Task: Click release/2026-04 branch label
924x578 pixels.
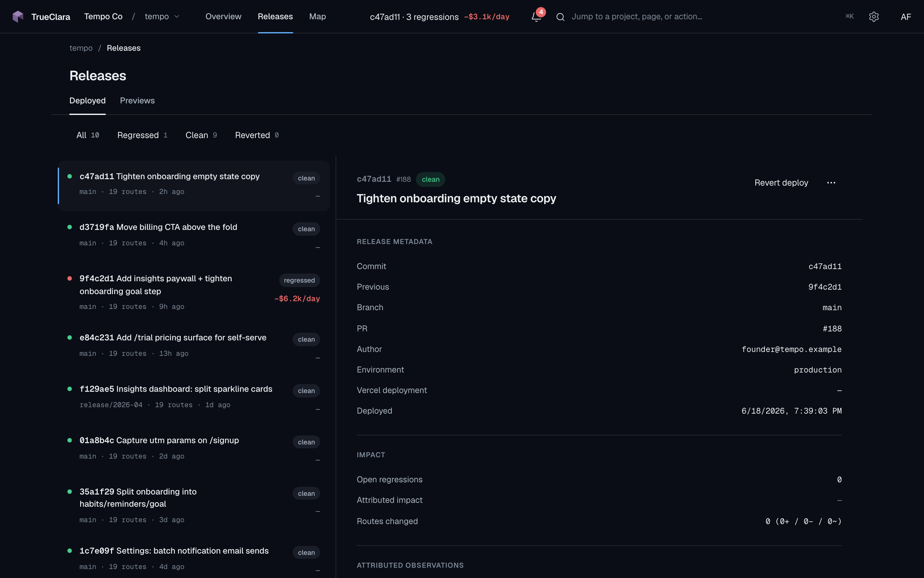Action: pos(111,405)
